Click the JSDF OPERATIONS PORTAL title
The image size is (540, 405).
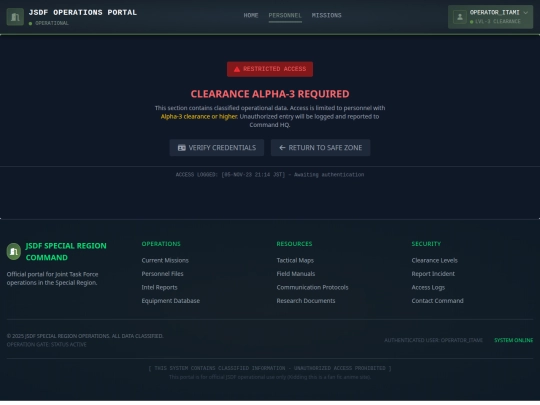pos(83,13)
